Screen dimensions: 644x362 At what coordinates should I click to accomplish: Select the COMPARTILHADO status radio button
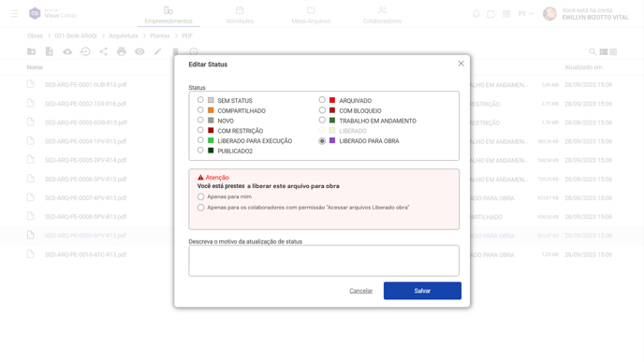coord(200,110)
